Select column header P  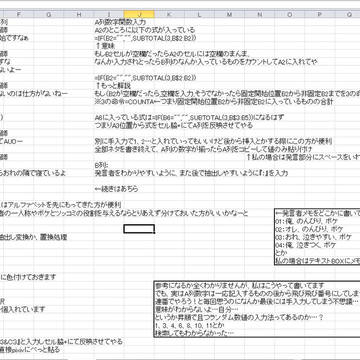(319, 14)
